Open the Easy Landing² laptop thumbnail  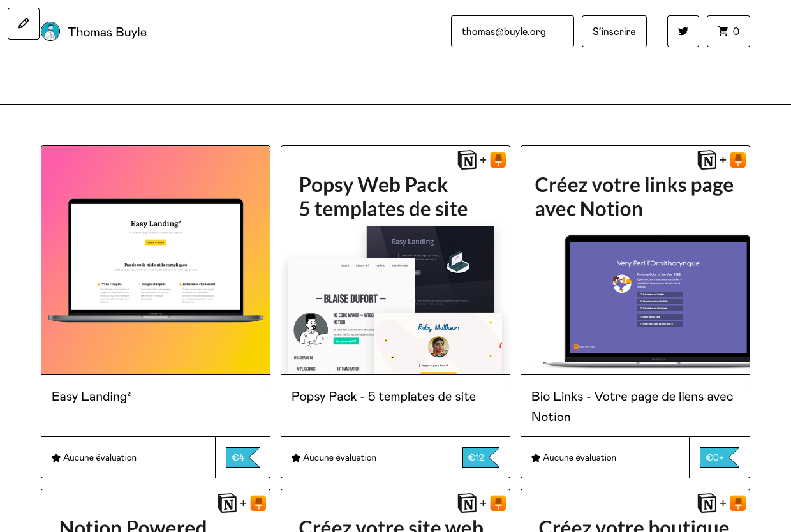coord(156,260)
